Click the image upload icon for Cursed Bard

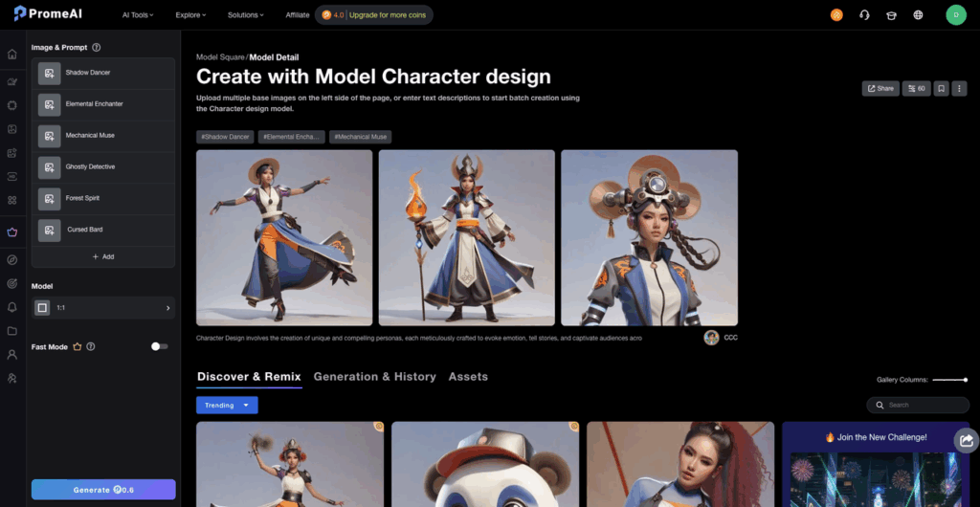click(x=50, y=230)
